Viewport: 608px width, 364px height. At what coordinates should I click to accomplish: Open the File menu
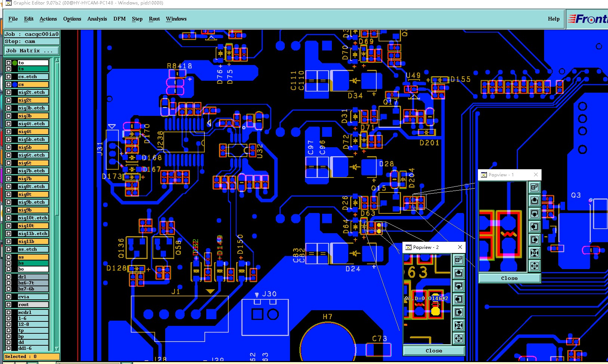tap(13, 19)
